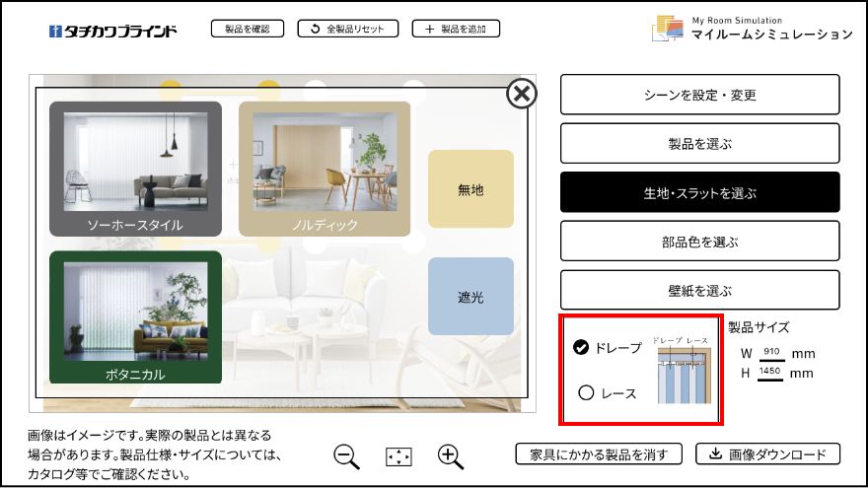The image size is (868, 488).
Task: Click the 製品を確認 button
Action: point(248,30)
